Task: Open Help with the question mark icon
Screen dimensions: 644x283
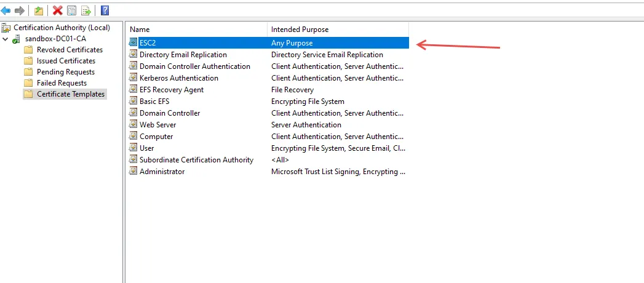Action: (x=105, y=10)
